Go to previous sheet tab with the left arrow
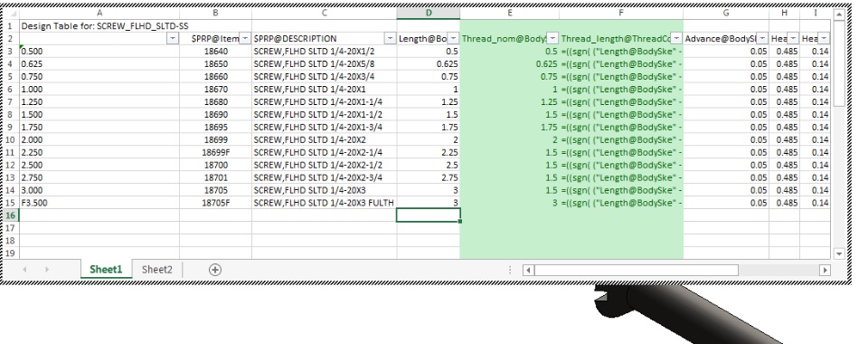868x344 pixels. [25, 269]
